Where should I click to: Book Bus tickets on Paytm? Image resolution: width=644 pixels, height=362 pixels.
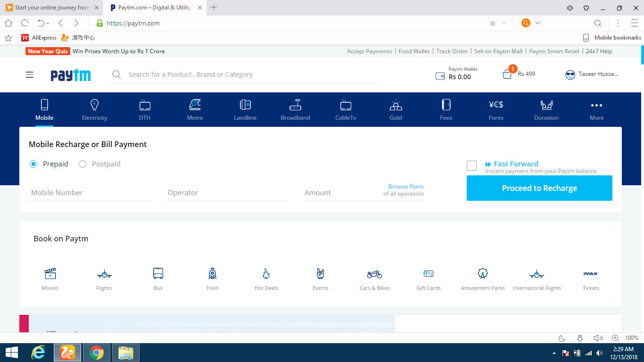[x=158, y=279]
